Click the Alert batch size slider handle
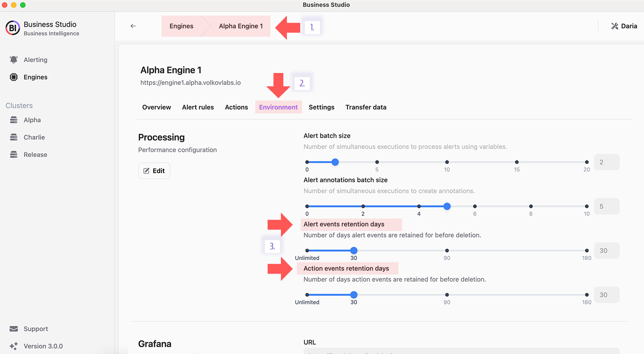 335,162
